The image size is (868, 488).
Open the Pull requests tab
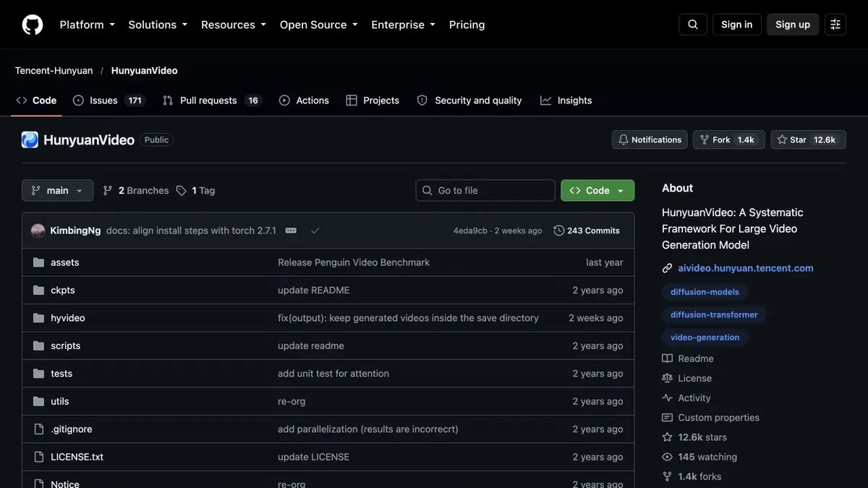pos(211,100)
